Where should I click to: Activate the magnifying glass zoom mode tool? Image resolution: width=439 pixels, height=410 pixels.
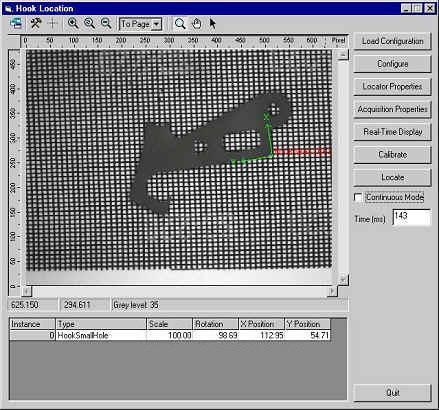[180, 24]
